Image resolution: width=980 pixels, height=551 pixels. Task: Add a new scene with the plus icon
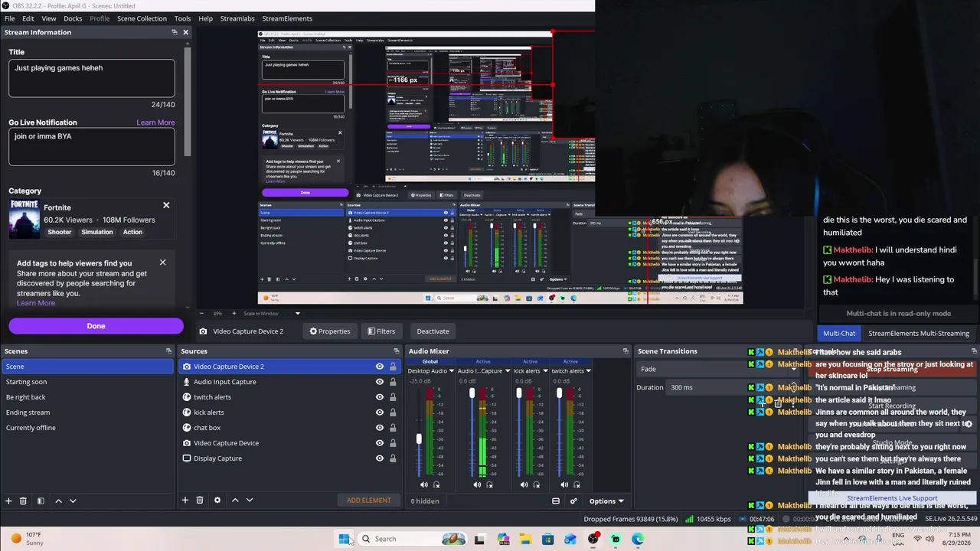pyautogui.click(x=9, y=500)
